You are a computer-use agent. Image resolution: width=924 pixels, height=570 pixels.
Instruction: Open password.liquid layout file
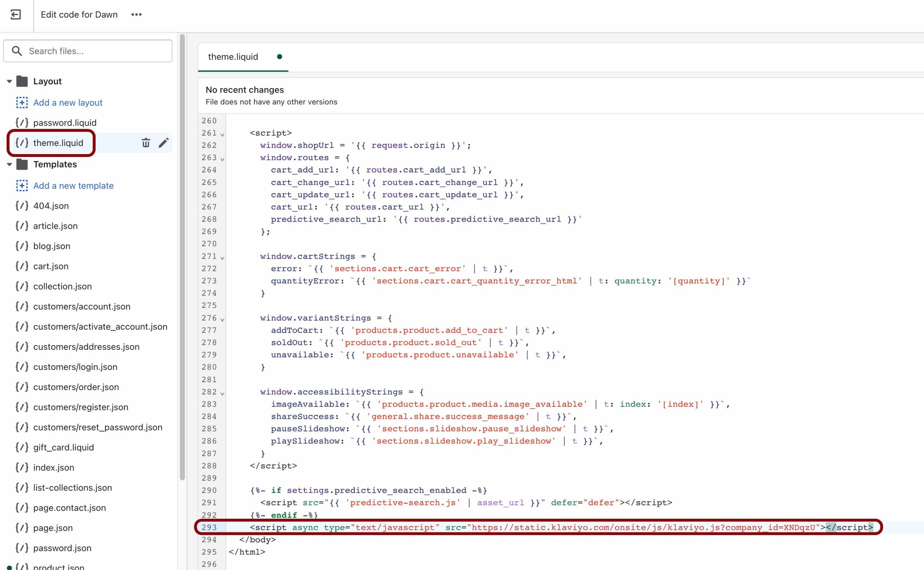pos(65,122)
